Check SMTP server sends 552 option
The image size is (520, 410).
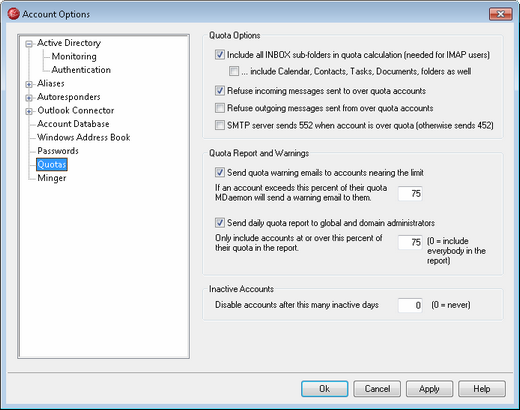(220, 125)
